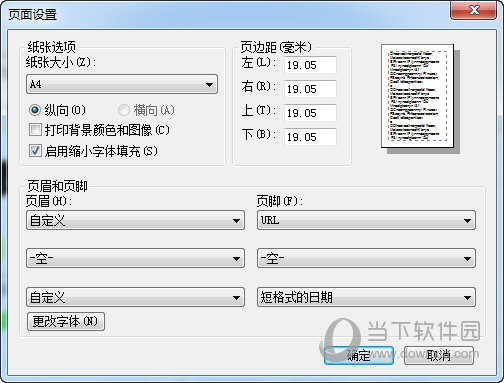Close the 页面设置 dialog
This screenshot has height=383, width=504.
pos(474,10)
